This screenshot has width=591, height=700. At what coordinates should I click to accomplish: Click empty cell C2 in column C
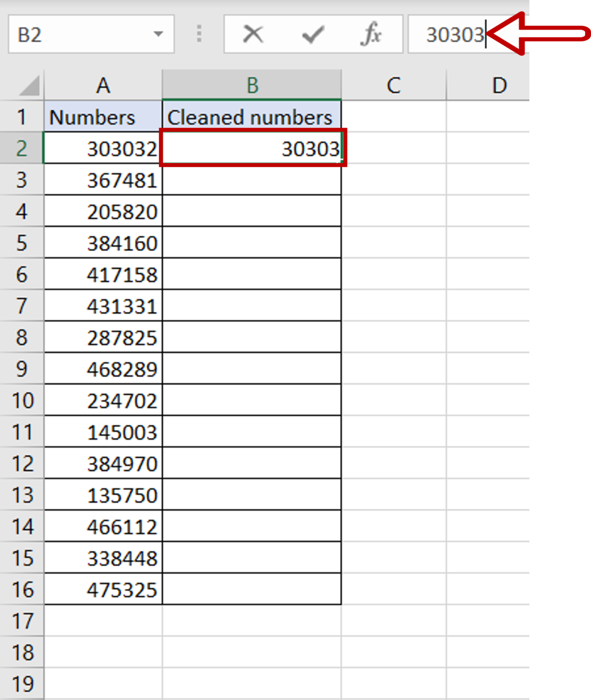pos(394,148)
